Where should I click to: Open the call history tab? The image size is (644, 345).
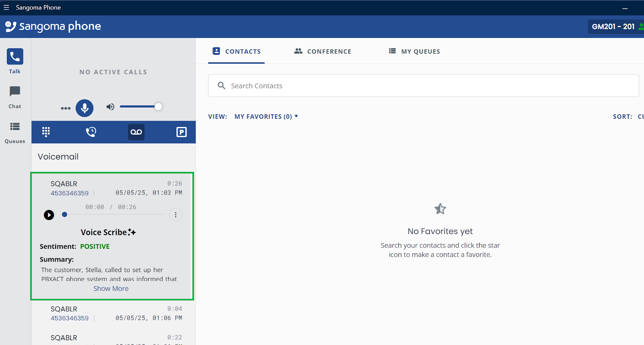[91, 132]
